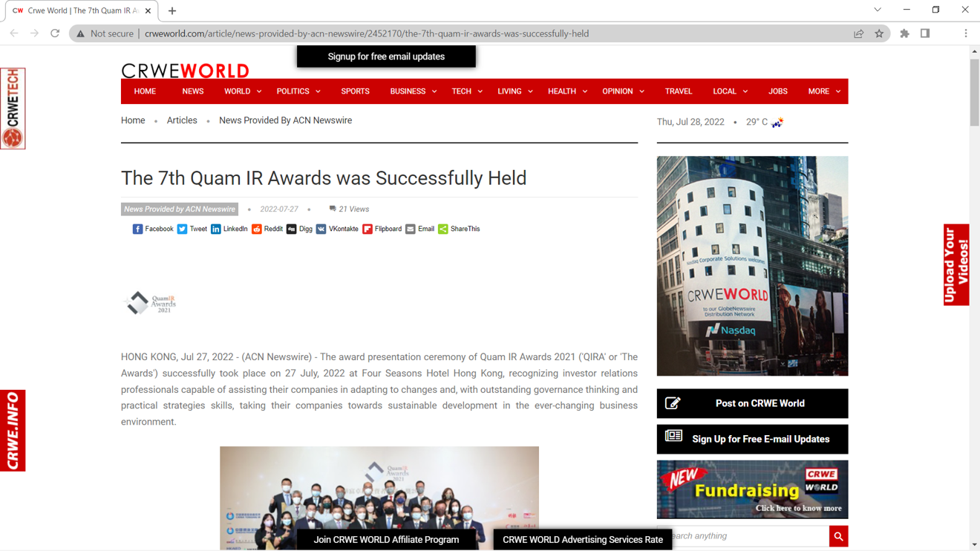
Task: Open SPORTS section
Action: click(355, 91)
